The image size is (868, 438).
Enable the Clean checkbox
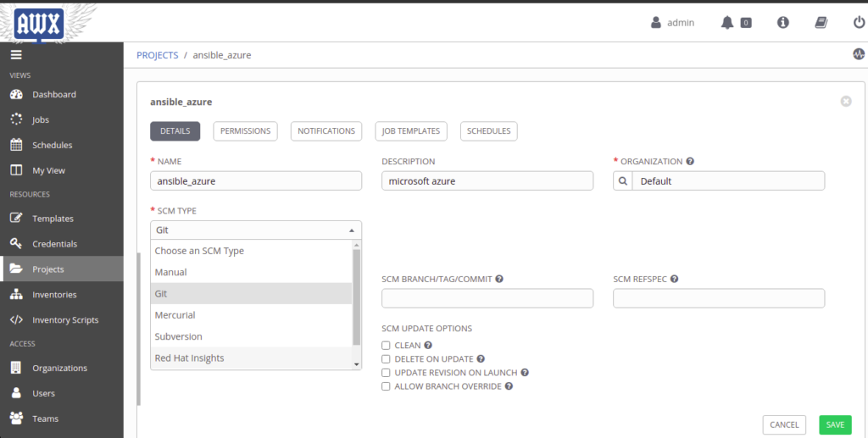386,346
